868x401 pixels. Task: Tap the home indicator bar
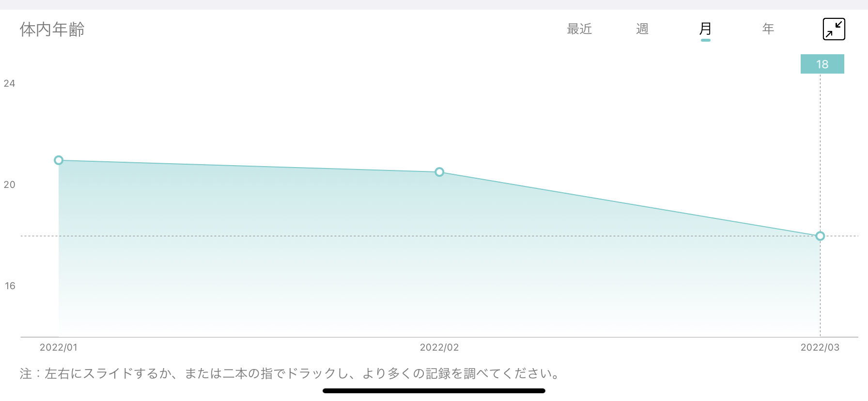point(434,390)
